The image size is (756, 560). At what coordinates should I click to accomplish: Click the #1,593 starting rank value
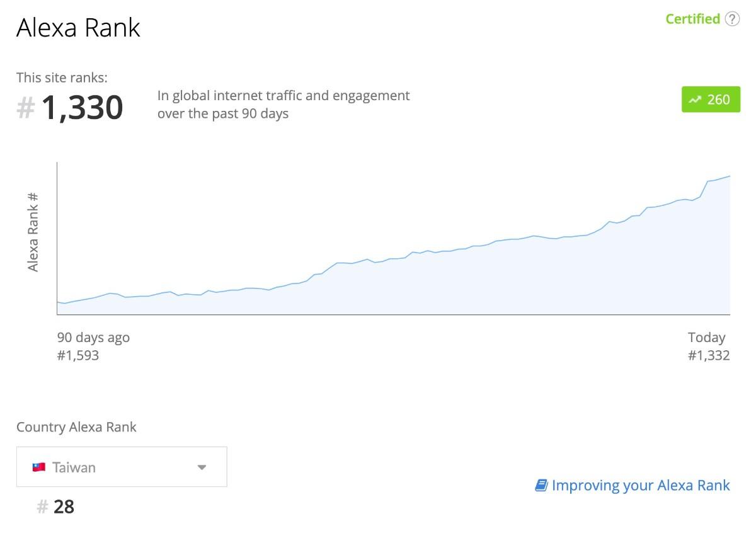tap(78, 355)
